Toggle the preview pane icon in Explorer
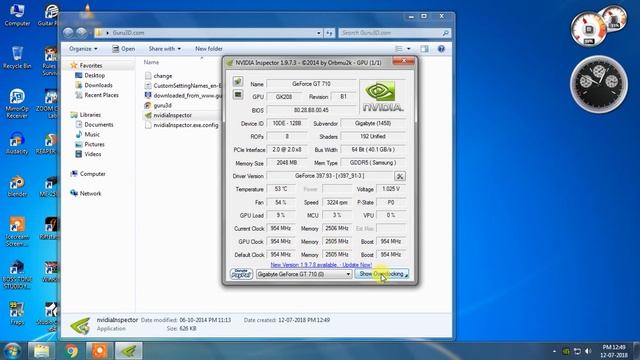Image resolution: width=640 pixels, height=360 pixels. (424, 49)
